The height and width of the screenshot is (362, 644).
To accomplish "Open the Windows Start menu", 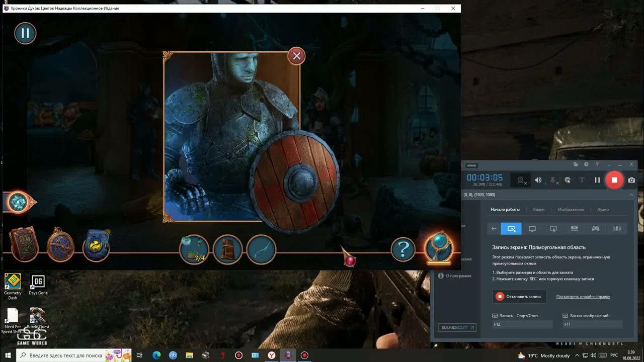I will click(8, 355).
